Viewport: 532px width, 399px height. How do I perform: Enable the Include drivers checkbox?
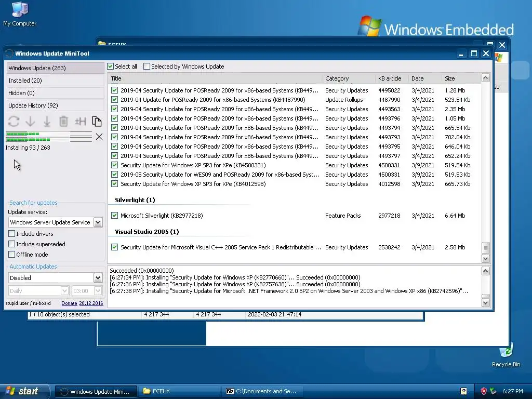[x=12, y=233]
